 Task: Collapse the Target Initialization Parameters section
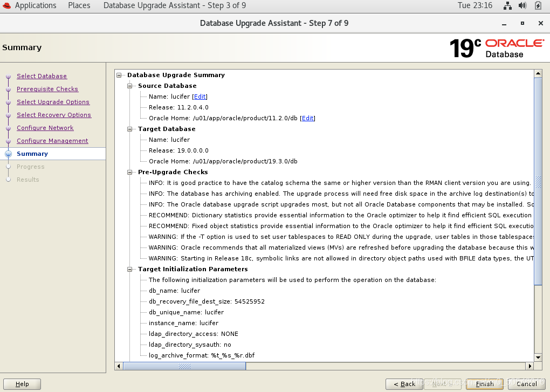click(130, 269)
